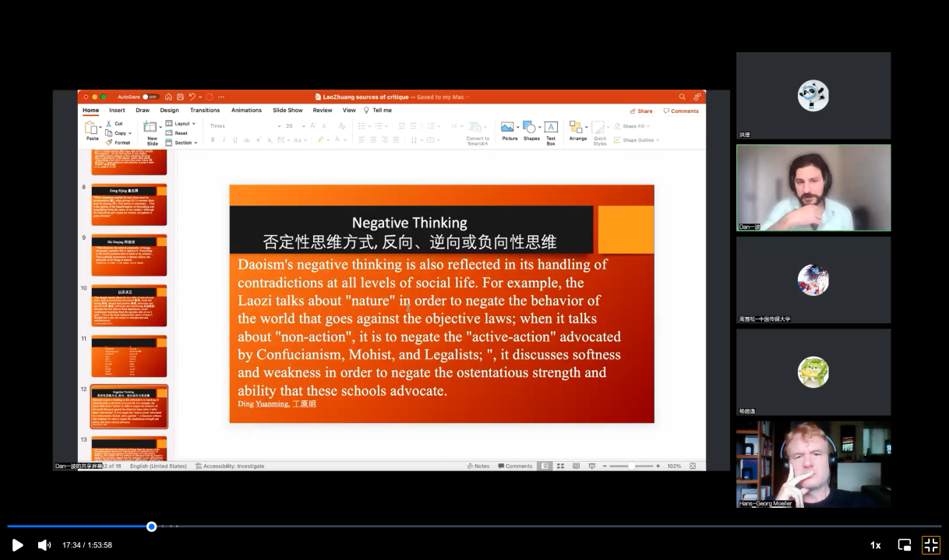Expand the Paste options arrow
The width and height of the screenshot is (949, 560).
coord(101,128)
